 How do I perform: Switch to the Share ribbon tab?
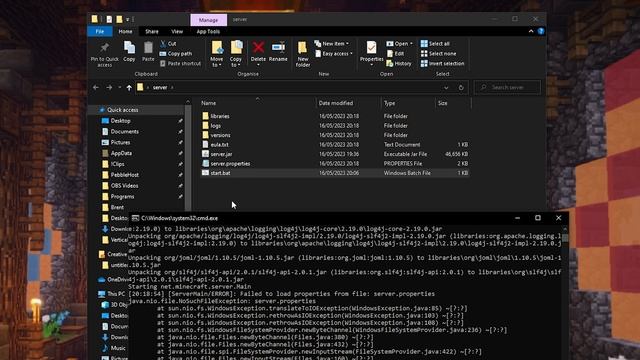click(152, 31)
